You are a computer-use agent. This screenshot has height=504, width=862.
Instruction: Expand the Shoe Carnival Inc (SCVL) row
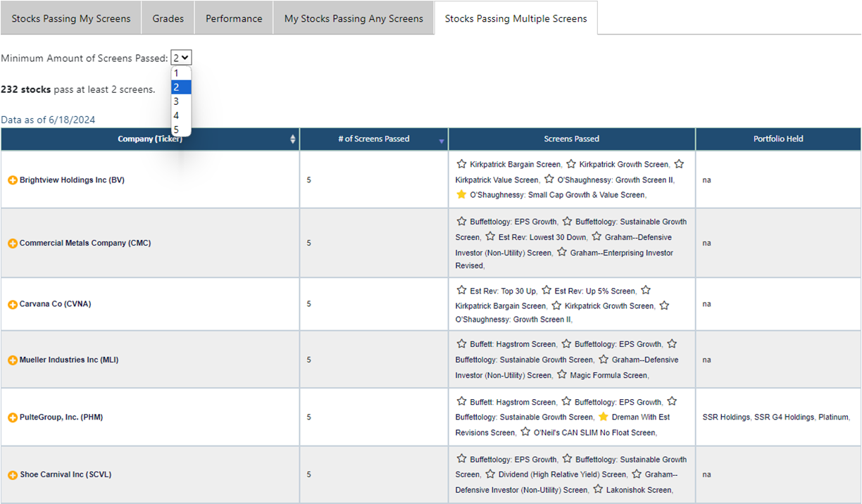click(x=12, y=475)
